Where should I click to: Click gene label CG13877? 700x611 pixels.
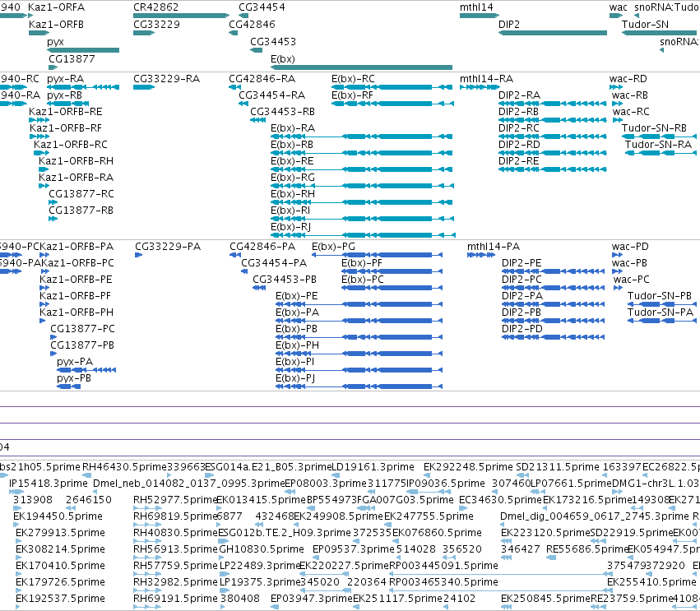click(x=72, y=59)
